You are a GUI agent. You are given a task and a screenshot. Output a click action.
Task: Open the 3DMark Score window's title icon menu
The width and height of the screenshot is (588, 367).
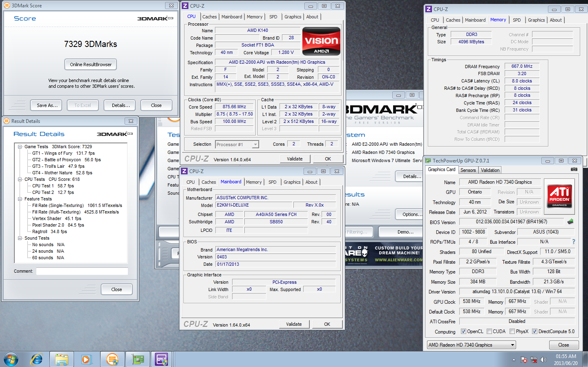tap(7, 5)
